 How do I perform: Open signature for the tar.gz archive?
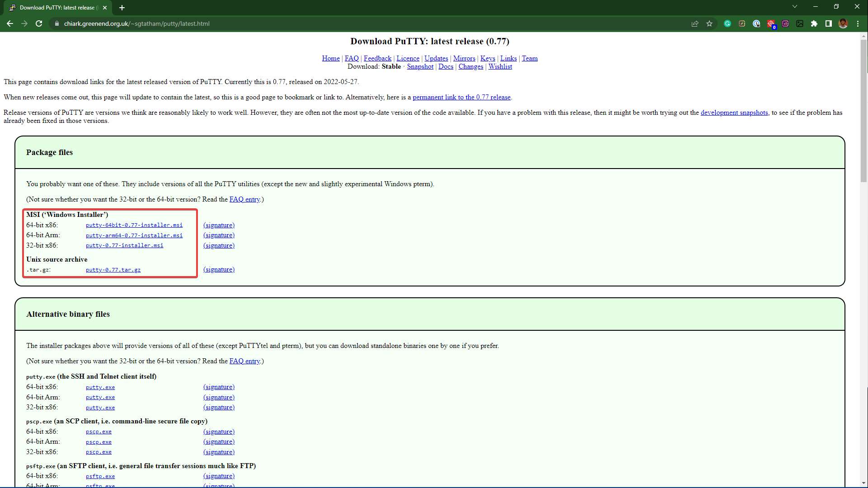pyautogui.click(x=219, y=269)
